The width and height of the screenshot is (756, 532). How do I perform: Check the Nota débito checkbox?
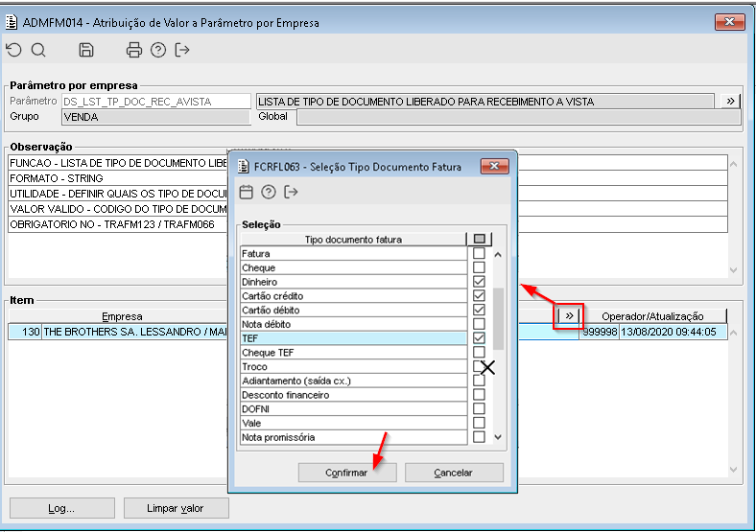[479, 324]
